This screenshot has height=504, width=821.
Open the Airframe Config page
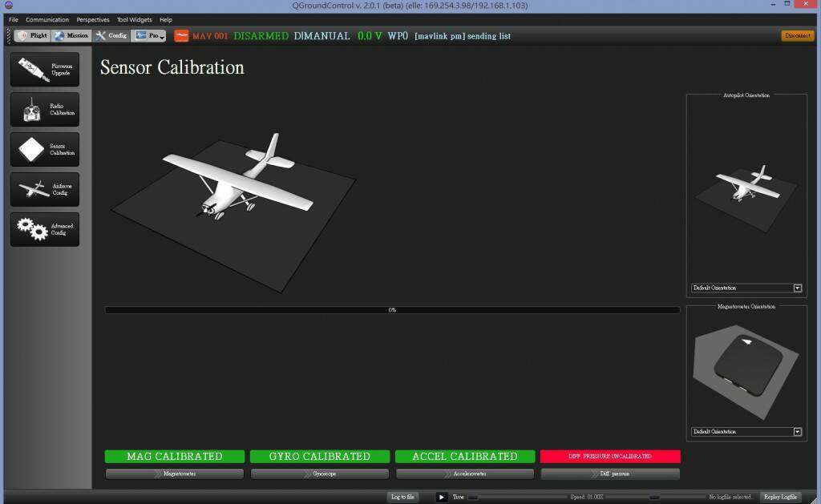click(x=45, y=190)
